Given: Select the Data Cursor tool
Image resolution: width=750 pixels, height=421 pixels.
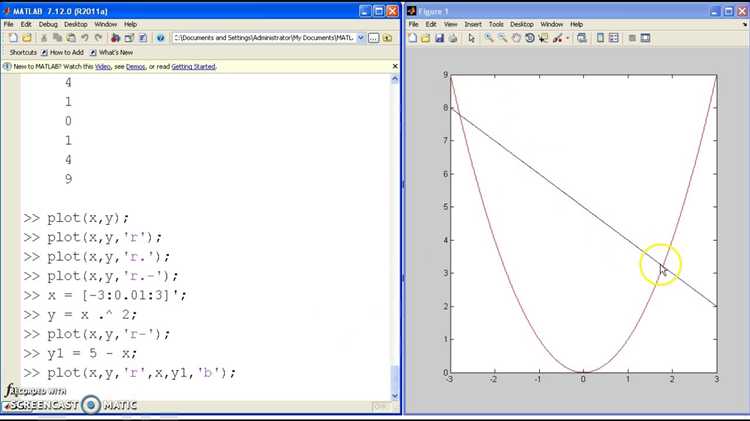Looking at the screenshot, I should pyautogui.click(x=543, y=38).
